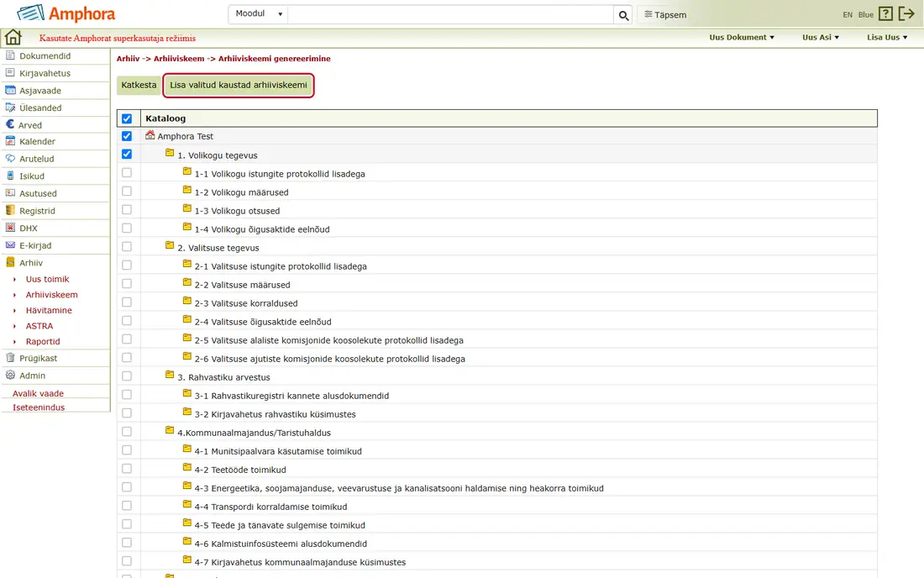Click Lisa valitud kaustad arhiiviskeemi button
Screen dimensions: 924x578
tap(239, 85)
